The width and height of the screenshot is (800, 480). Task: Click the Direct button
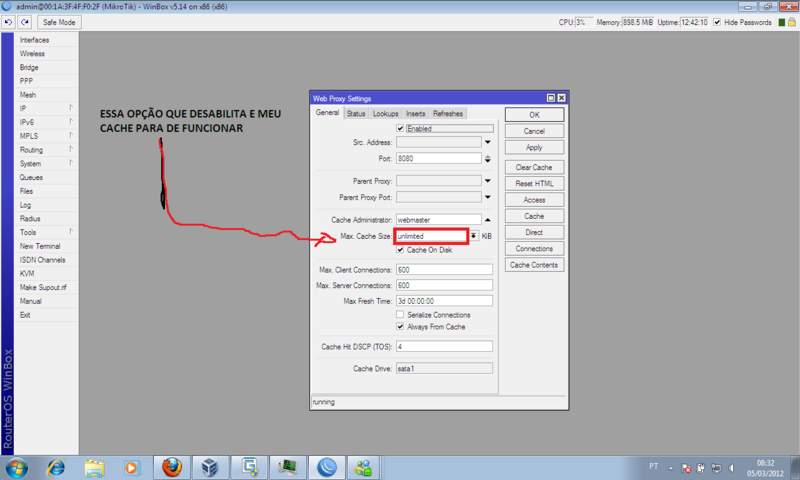tap(534, 233)
